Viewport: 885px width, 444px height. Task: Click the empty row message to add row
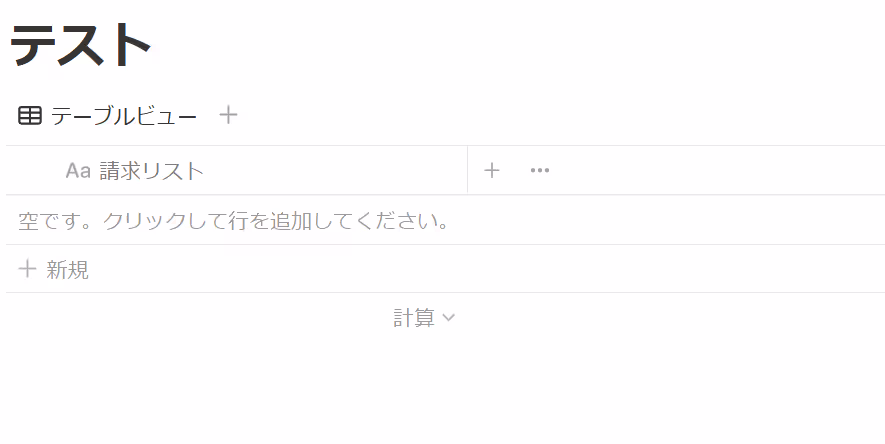234,221
